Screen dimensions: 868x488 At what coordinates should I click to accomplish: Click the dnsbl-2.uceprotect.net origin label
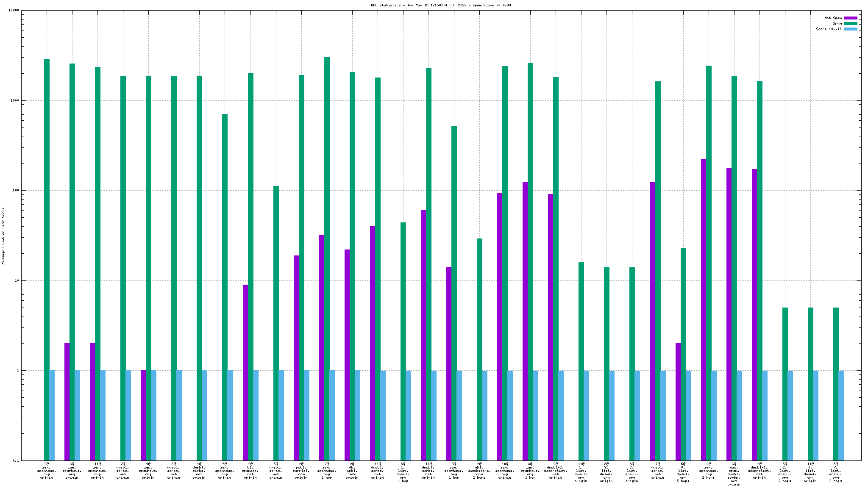(x=556, y=471)
